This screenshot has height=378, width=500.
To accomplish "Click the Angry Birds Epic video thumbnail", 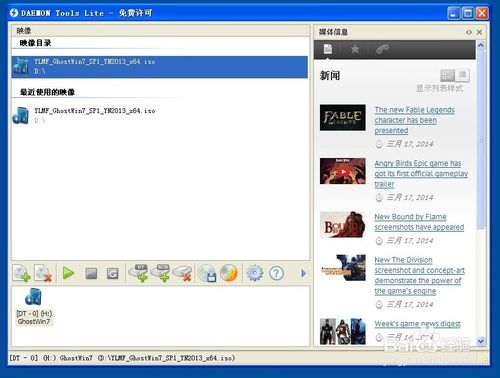I will coord(343,171).
